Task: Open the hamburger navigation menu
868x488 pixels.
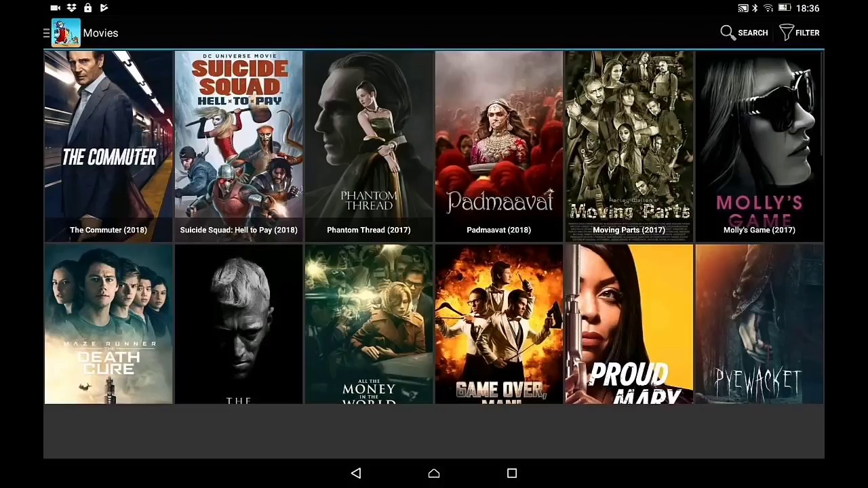Action: pyautogui.click(x=46, y=33)
